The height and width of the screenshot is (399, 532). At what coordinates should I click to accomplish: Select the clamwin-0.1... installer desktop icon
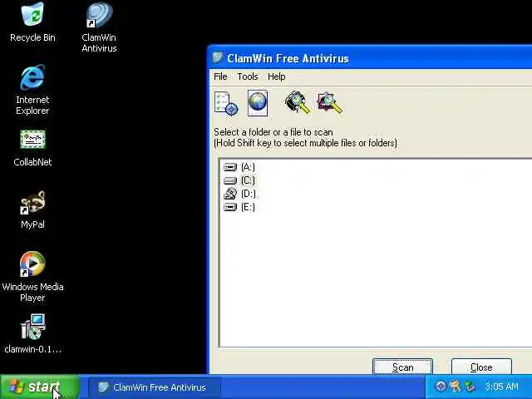[32, 333]
